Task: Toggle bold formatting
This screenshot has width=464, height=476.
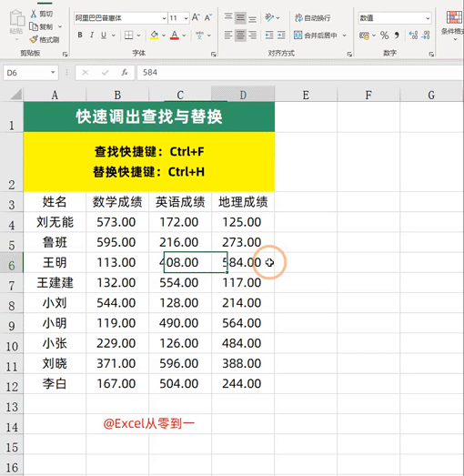Action: pos(80,35)
